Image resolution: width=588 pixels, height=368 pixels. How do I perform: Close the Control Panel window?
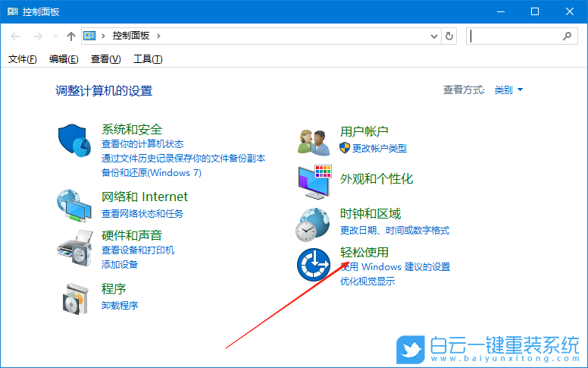[x=570, y=11]
